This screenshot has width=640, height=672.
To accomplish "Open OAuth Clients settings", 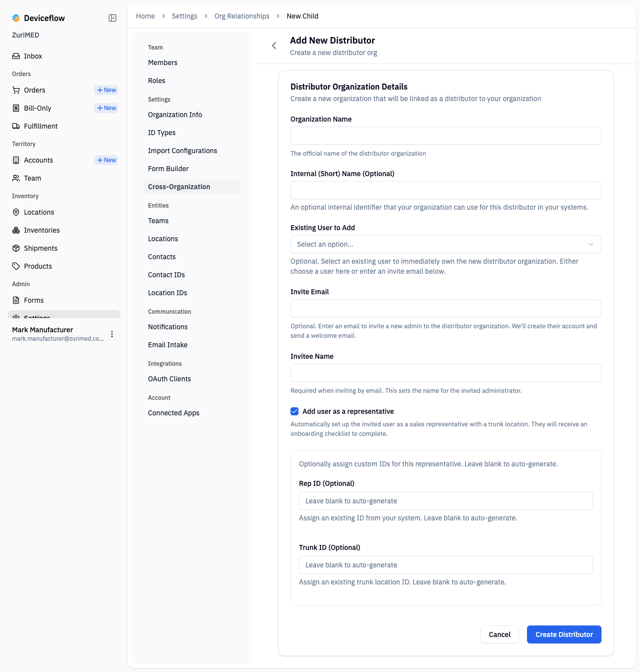I will point(192,379).
